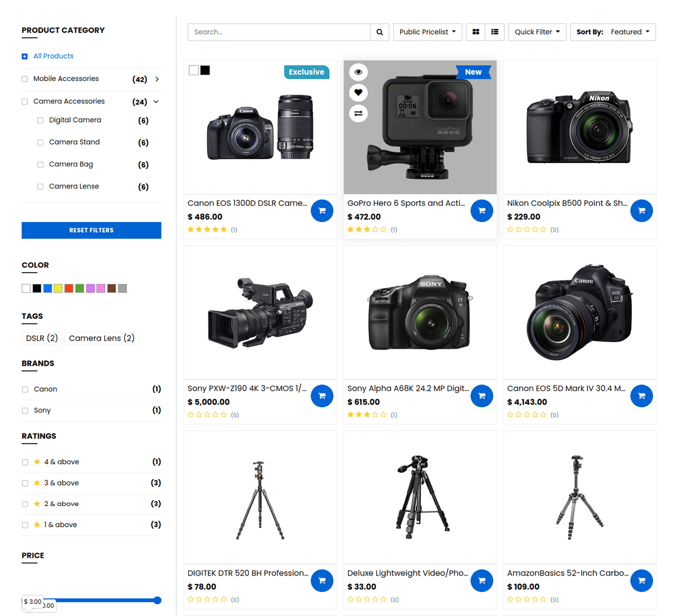685x616 pixels.
Task: Check the Mobile Accessories category
Action: click(x=25, y=79)
